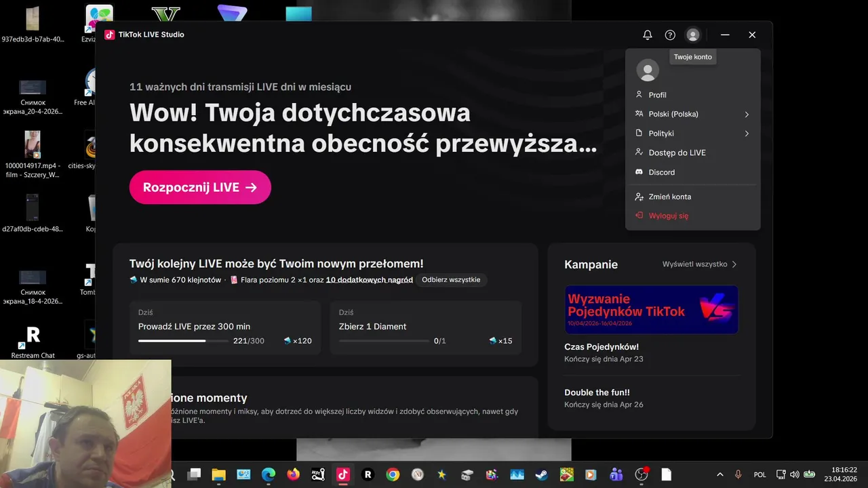Click 11 ważnych dni transmisji LIVE text
This screenshot has height=488, width=868.
tap(240, 87)
